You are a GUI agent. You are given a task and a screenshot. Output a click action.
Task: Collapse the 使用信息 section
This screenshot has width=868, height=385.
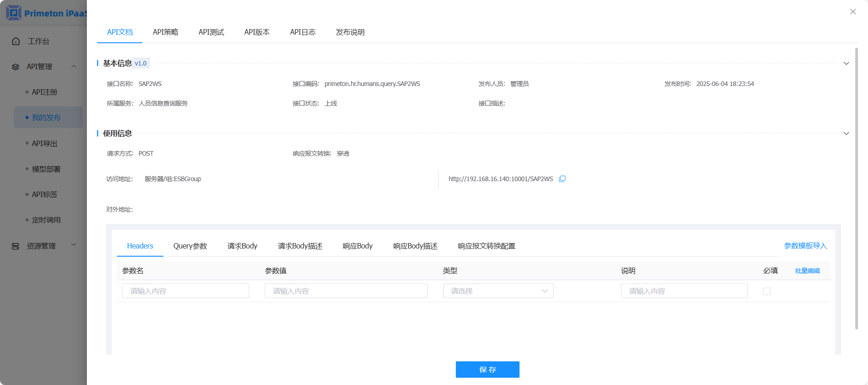[x=846, y=133]
